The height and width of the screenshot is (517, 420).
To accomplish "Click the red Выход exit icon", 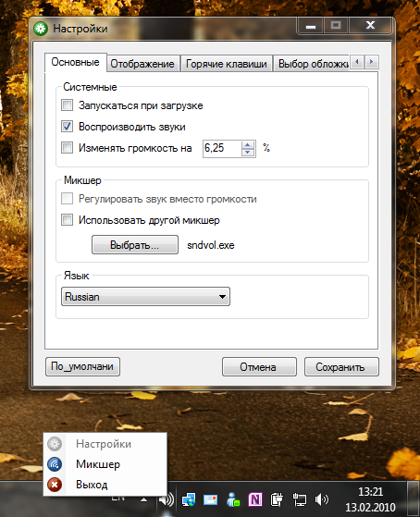I will [x=55, y=485].
